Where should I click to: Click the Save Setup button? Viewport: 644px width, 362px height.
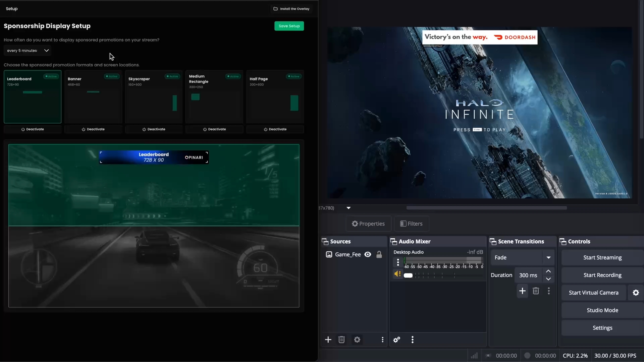289,26
